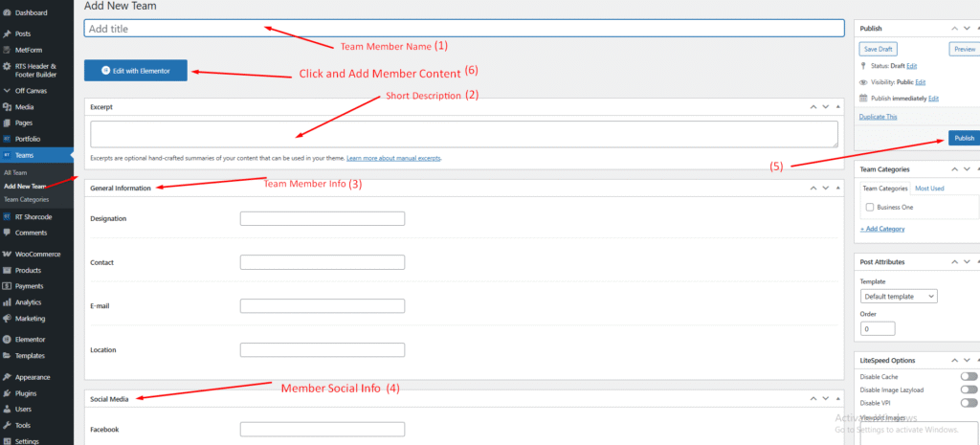The height and width of the screenshot is (445, 980).
Task: Click the Comments icon in sidebar
Action: pos(8,233)
